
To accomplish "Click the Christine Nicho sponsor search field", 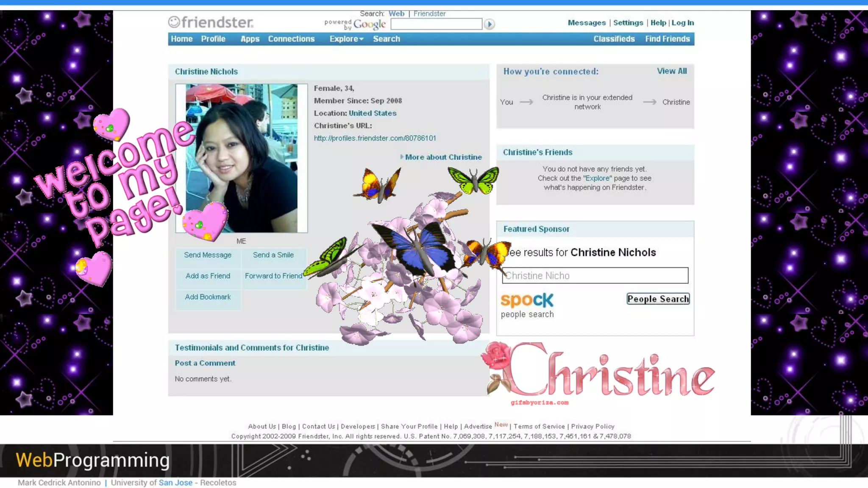I will 595,276.
